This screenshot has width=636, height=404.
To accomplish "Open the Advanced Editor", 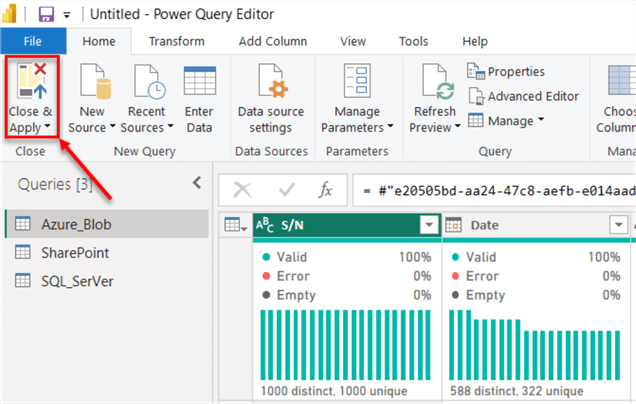I will click(523, 96).
